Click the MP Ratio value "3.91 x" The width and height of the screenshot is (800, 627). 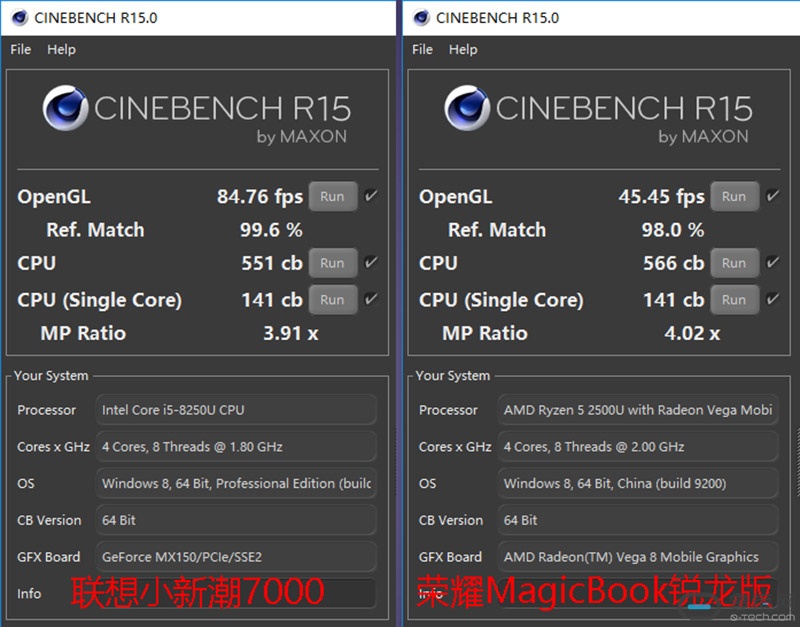(x=291, y=334)
